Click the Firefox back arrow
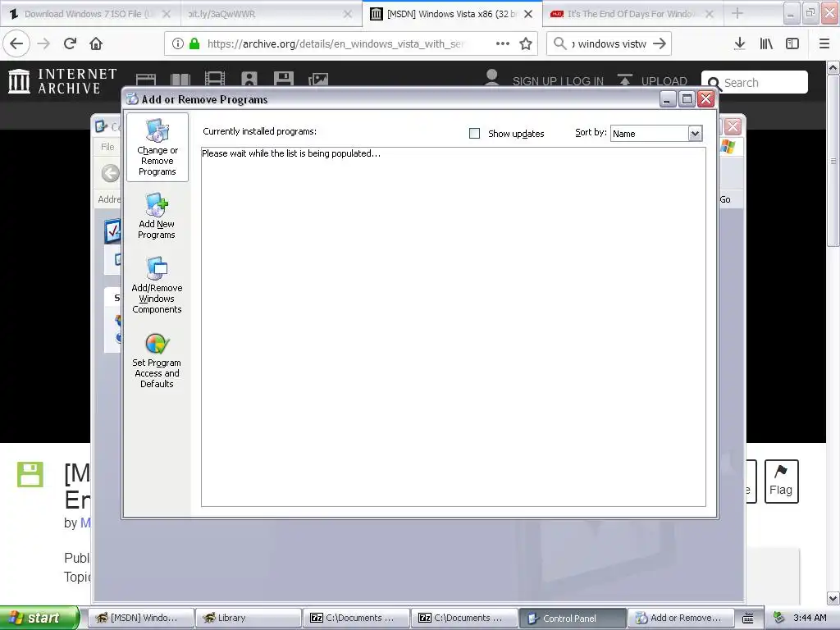The width and height of the screenshot is (840, 630). (16, 44)
